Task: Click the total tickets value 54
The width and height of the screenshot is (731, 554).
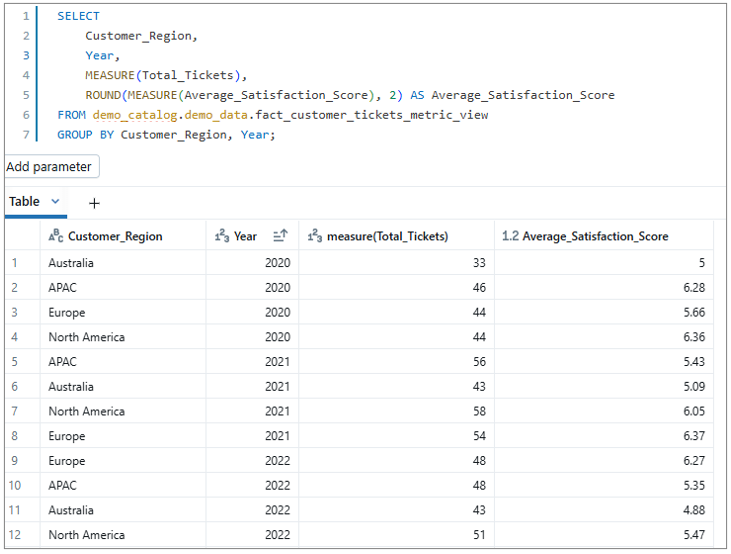Action: [479, 436]
